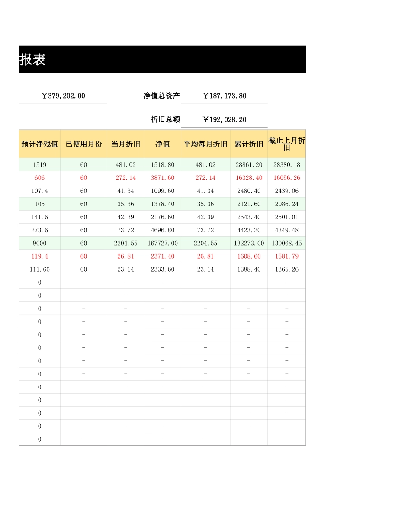Click the red 3871.60 net value cell

point(163,178)
